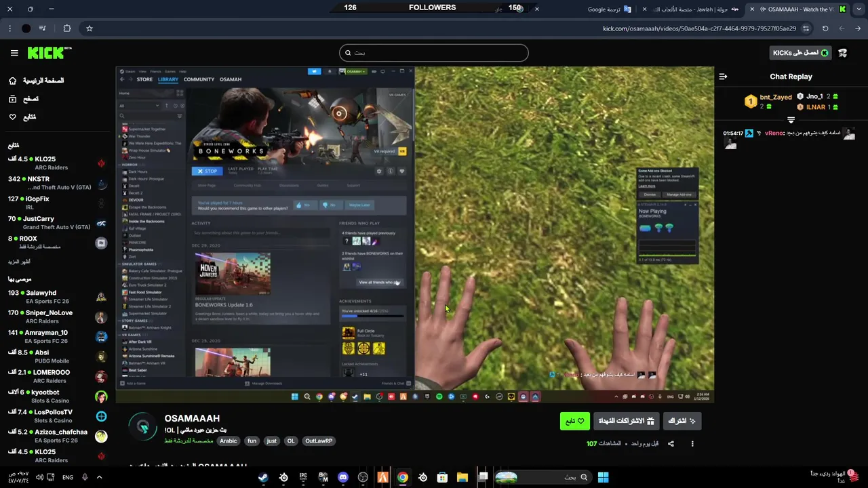
Task: Open the Browse sidebar item
Action: (x=24, y=99)
